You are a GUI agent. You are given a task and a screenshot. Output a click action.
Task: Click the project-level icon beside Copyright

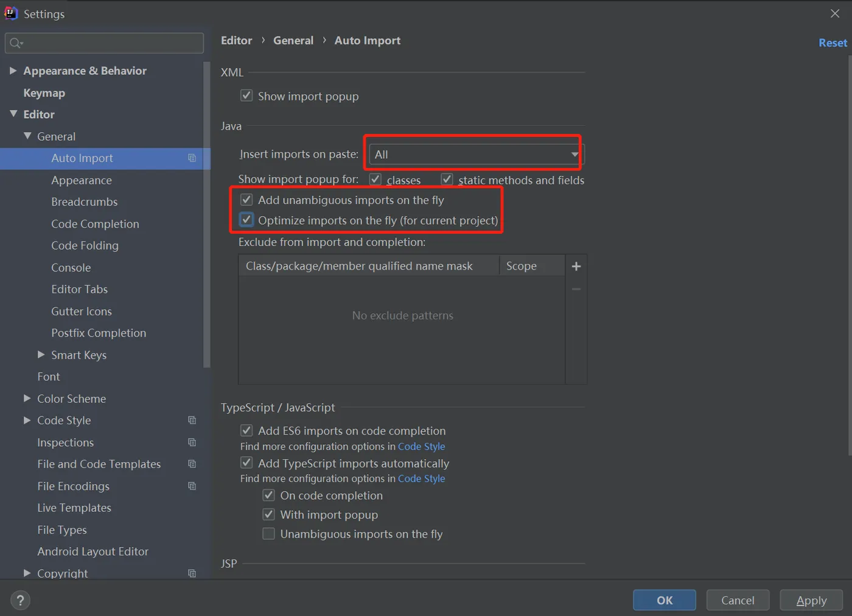pyautogui.click(x=192, y=573)
